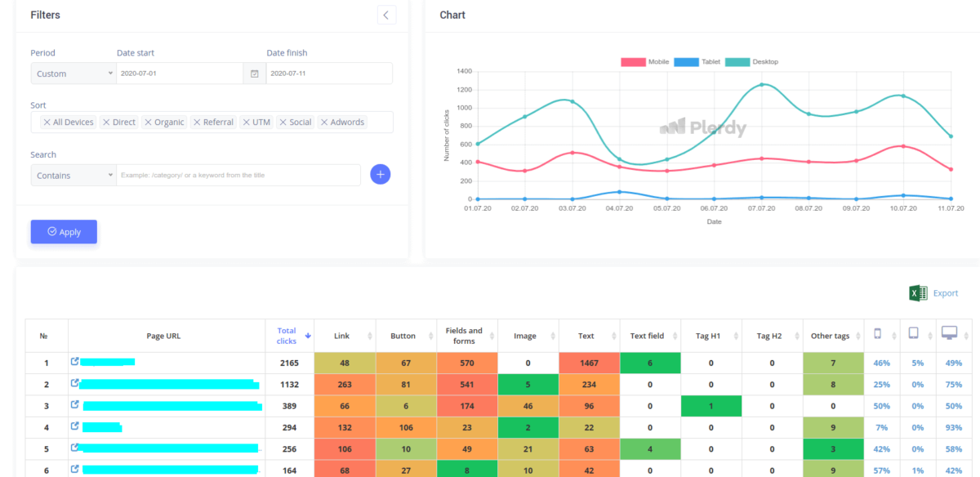
Task: Open the Period dropdown showing Custom
Action: (73, 73)
